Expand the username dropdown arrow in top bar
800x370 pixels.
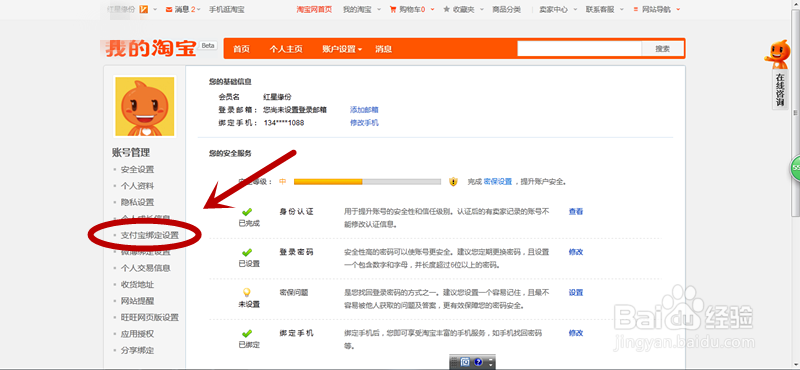[x=155, y=9]
